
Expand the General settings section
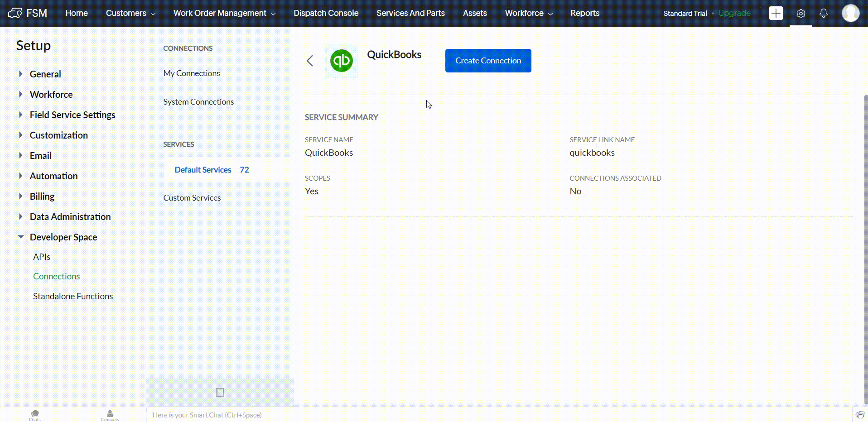coord(20,74)
